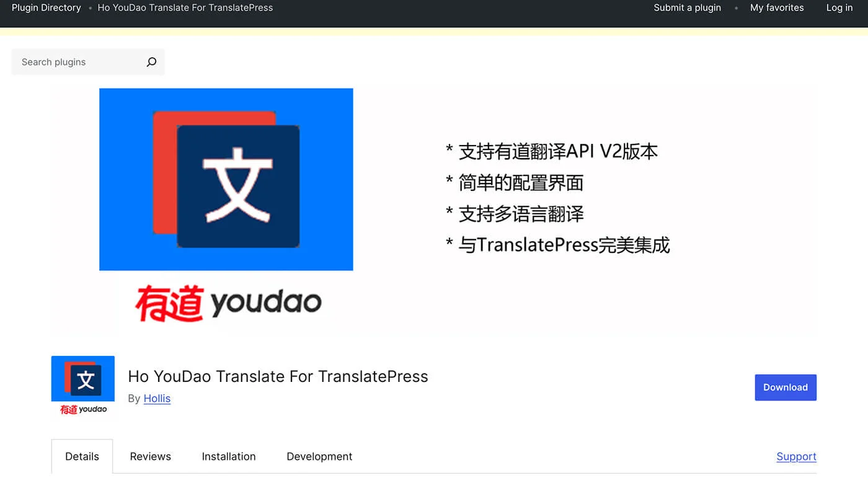Open Submit a plugin page

pyautogui.click(x=687, y=8)
